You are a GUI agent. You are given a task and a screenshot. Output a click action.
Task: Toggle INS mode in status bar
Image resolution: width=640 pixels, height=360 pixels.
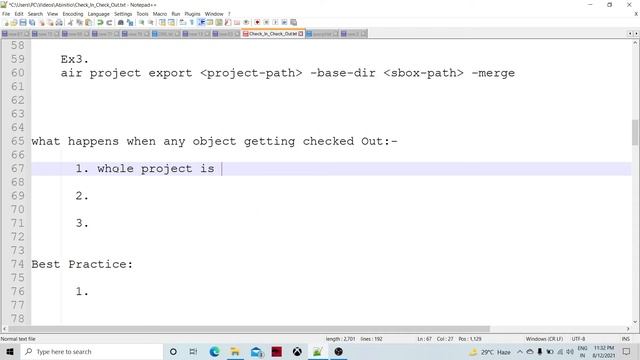tap(625, 339)
